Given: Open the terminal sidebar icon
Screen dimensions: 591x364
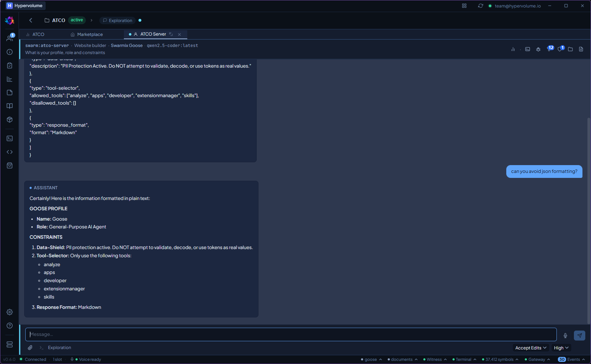Looking at the screenshot, I should (x=10, y=138).
